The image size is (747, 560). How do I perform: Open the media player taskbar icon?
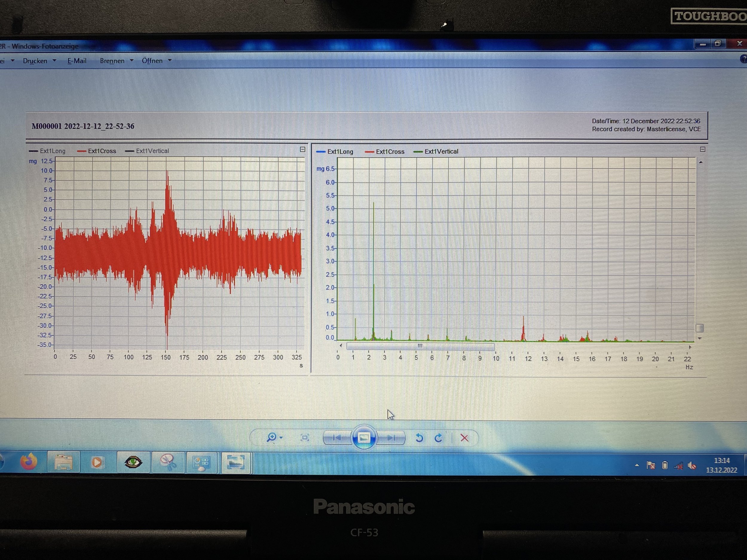pyautogui.click(x=97, y=462)
